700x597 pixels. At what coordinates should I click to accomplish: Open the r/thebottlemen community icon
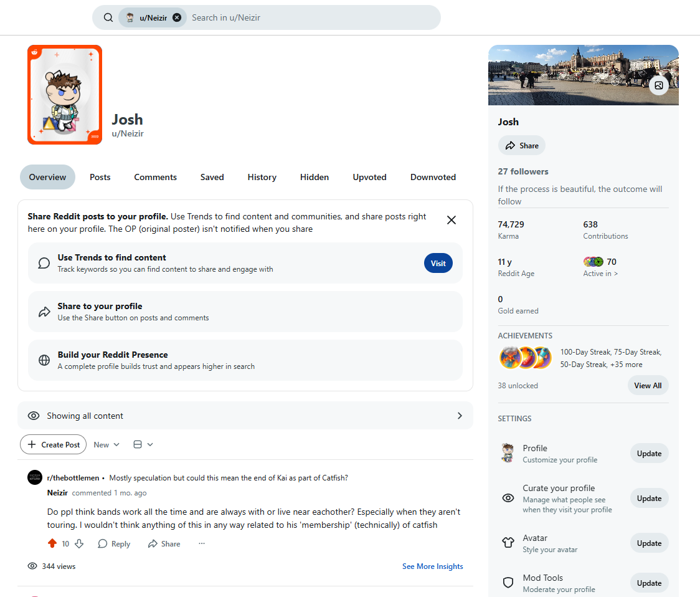[x=35, y=477]
